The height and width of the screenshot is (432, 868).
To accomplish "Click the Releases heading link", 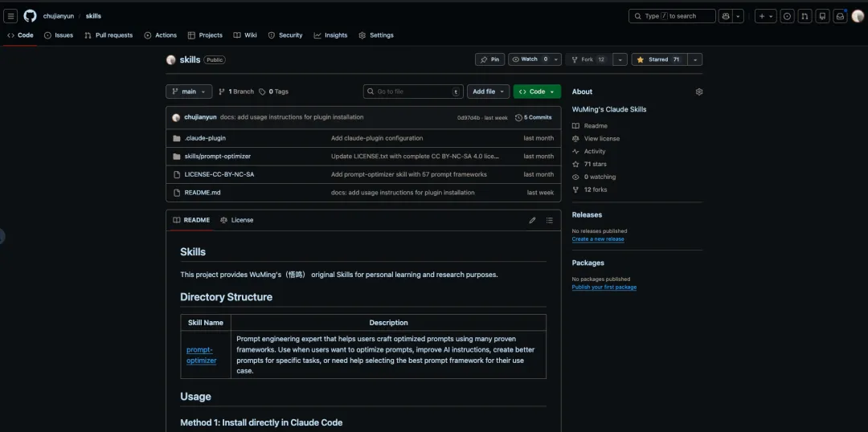I will click(x=587, y=214).
